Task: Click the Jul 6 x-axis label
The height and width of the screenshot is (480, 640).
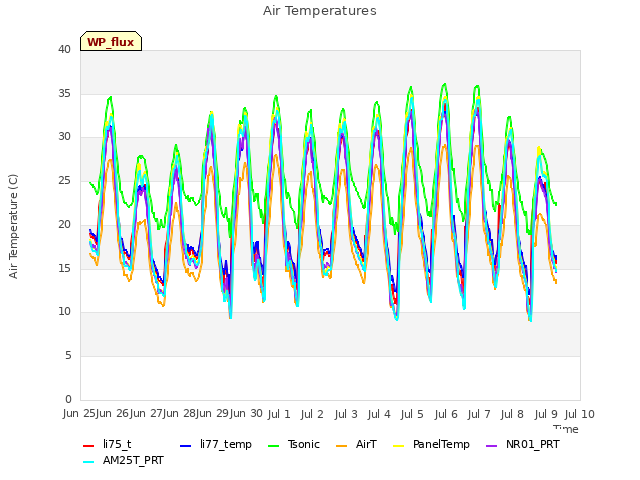Action: tap(446, 414)
